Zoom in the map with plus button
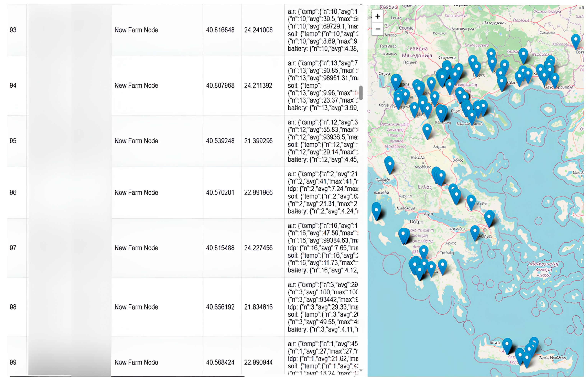Screen dimensions: 588x382 click(x=377, y=16)
